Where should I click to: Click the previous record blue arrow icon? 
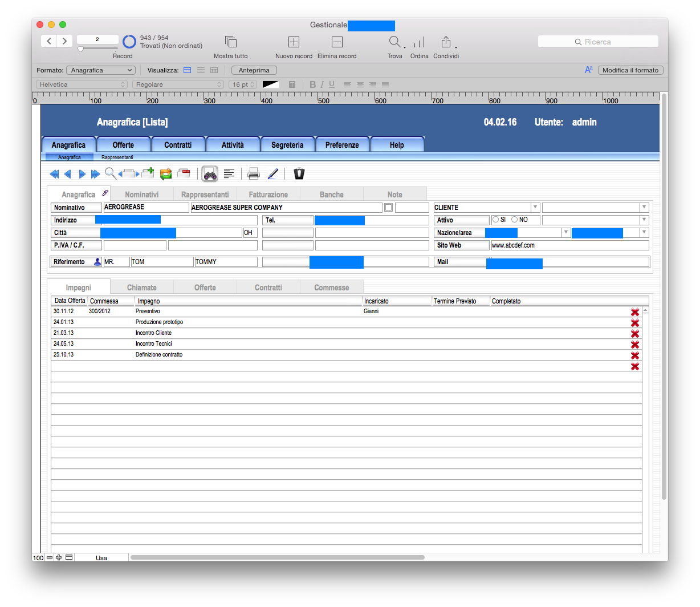point(68,174)
